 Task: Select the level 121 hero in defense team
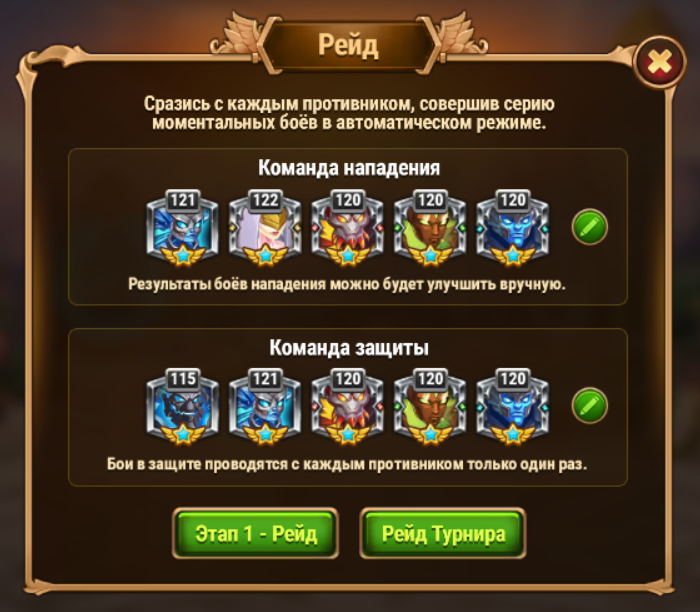coord(265,407)
